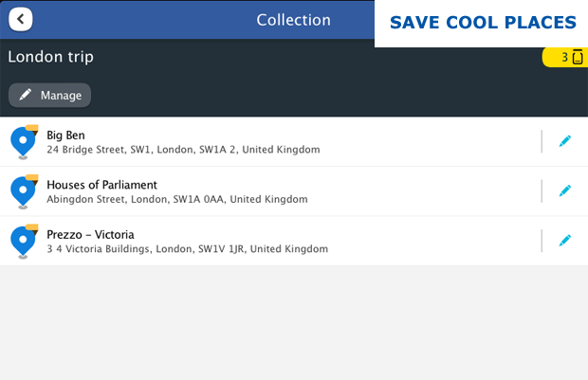Click the pencil icon beside Prezzo – Victoria
Screen dimensions: 588x380
[565, 240]
